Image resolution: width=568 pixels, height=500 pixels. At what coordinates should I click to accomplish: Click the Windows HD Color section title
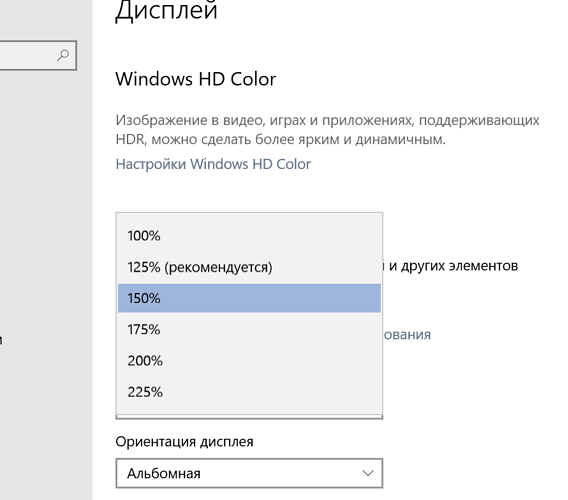[196, 79]
